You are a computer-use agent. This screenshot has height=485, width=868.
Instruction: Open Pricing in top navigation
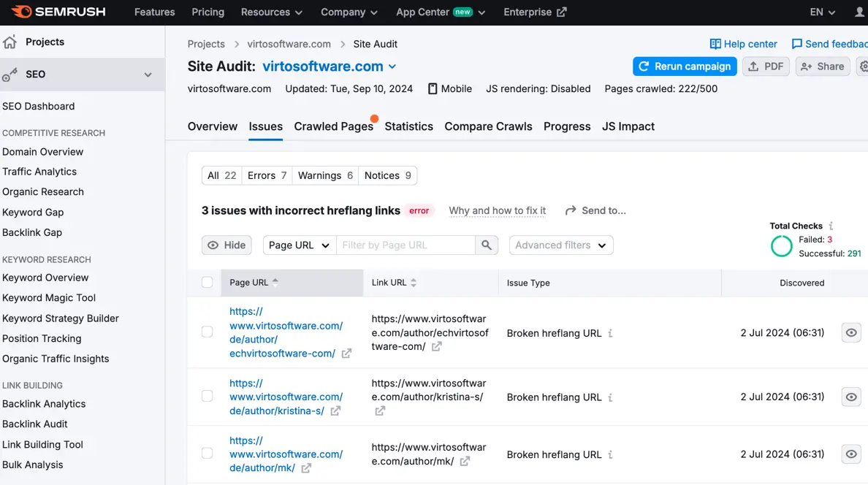[x=208, y=12]
